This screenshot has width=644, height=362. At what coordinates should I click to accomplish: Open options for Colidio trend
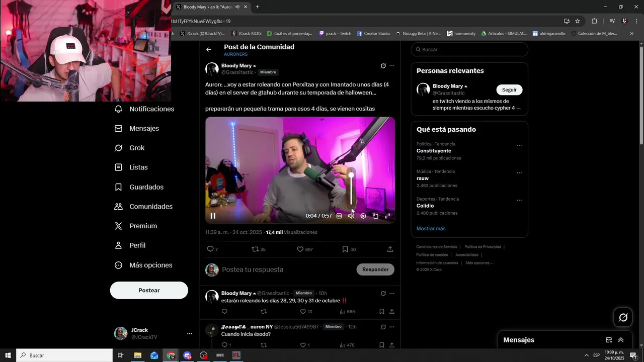(519, 200)
